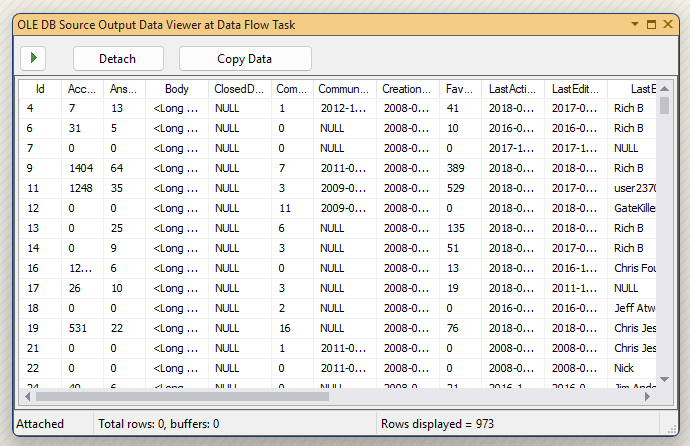
Task: Click the Copy Data button
Action: point(245,58)
